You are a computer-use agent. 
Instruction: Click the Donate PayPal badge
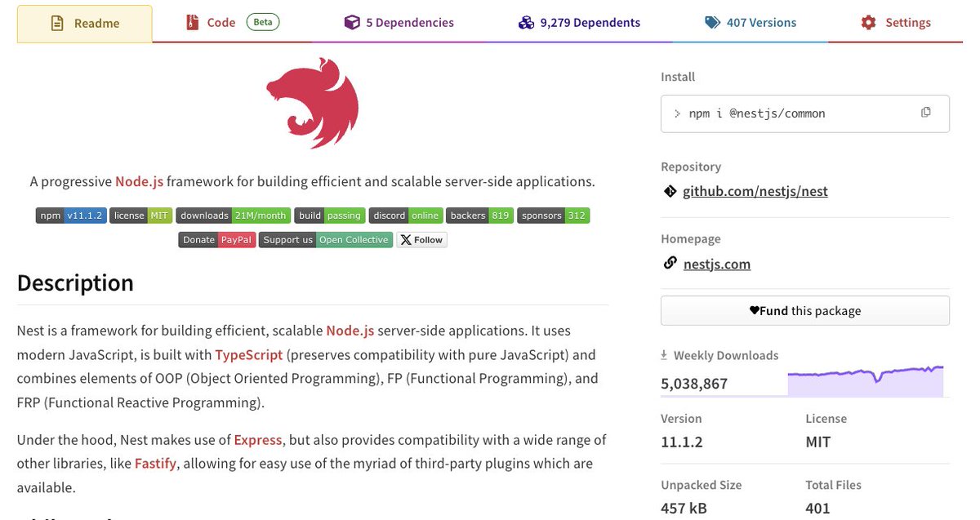(x=217, y=240)
